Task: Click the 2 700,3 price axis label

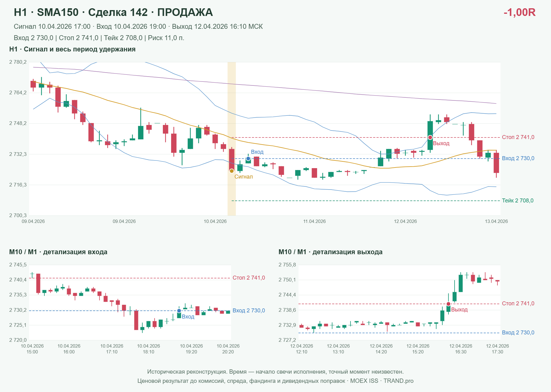Action: (x=18, y=216)
